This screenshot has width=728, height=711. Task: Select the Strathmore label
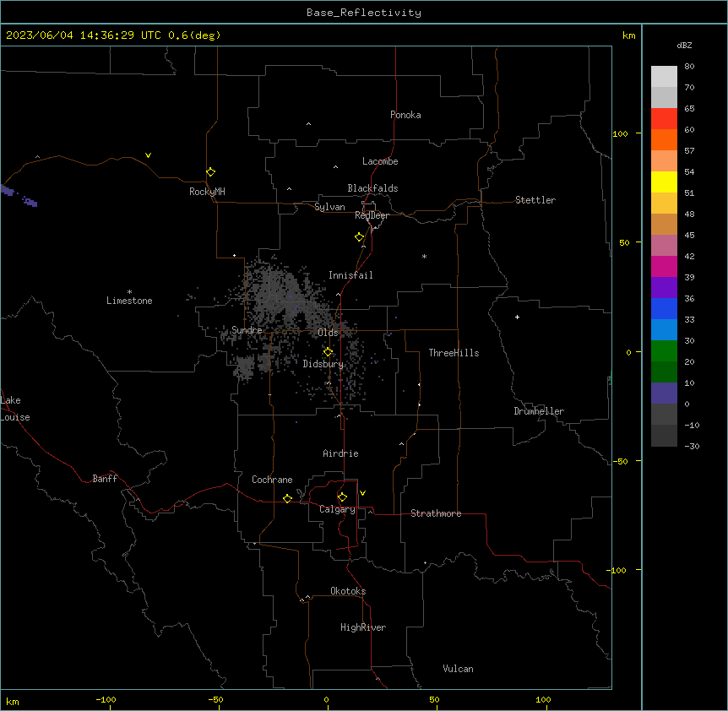pos(436,513)
